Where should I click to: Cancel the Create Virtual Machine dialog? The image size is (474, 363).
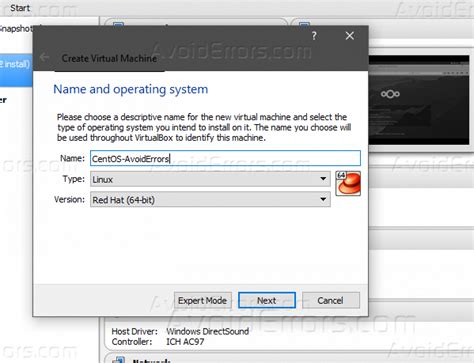coord(330,300)
